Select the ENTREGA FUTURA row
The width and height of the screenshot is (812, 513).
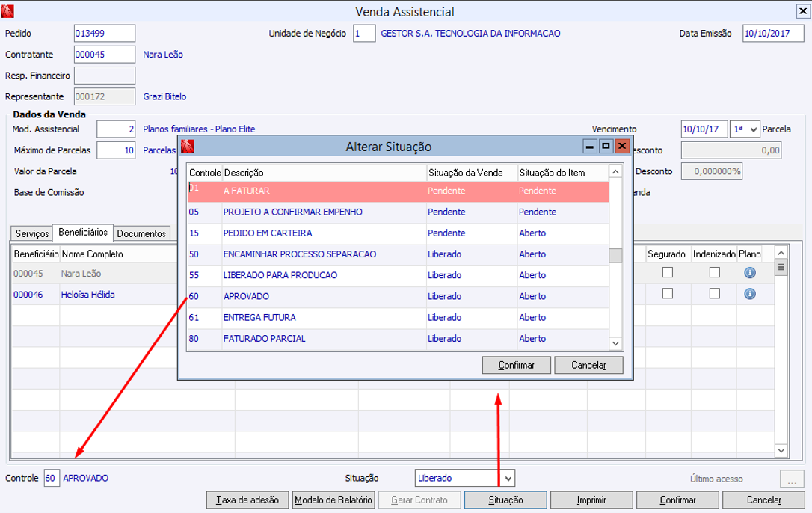click(x=398, y=318)
